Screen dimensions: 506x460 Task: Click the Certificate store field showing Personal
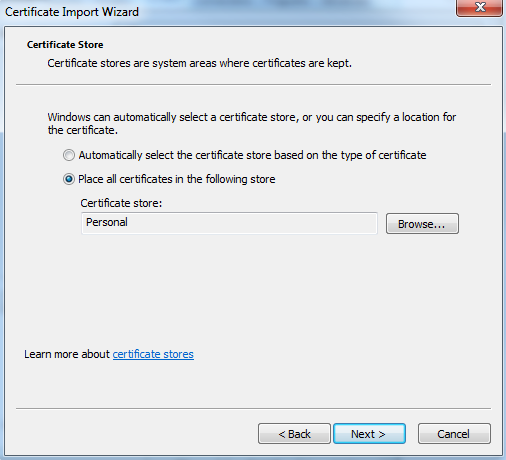coord(229,223)
